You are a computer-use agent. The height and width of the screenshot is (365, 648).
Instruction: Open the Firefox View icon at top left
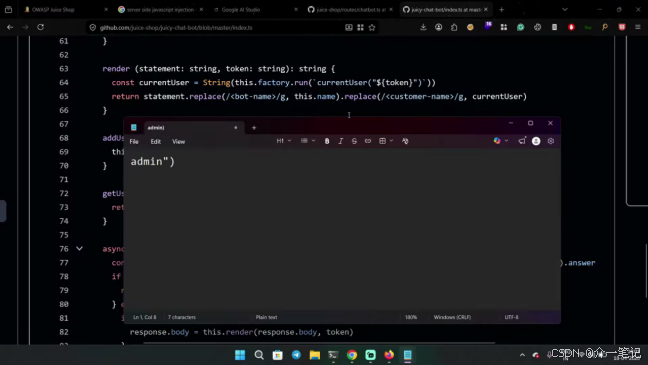pyautogui.click(x=8, y=10)
